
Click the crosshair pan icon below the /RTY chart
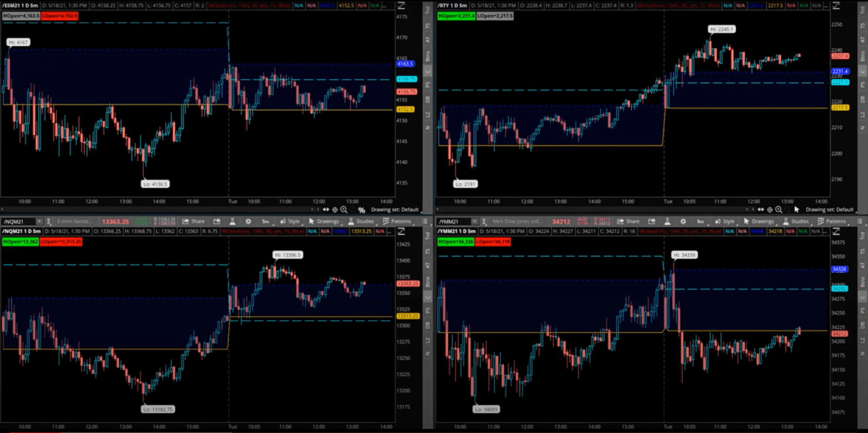pos(769,209)
